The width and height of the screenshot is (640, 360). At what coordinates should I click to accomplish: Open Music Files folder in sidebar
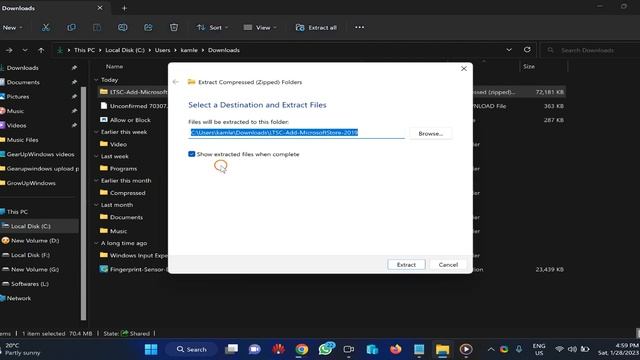pos(22,140)
